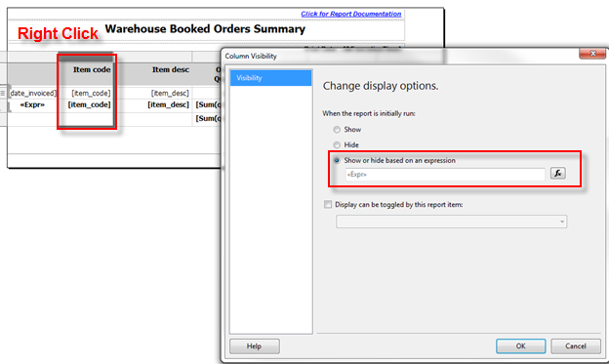Click the Warehouse Booked Orders Summary title
The image size is (609, 364).
205,29
